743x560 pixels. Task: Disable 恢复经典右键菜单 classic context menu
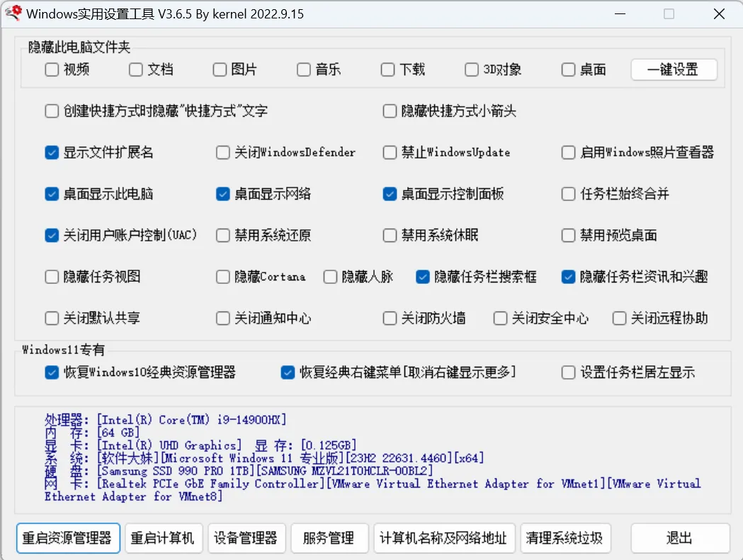(287, 372)
